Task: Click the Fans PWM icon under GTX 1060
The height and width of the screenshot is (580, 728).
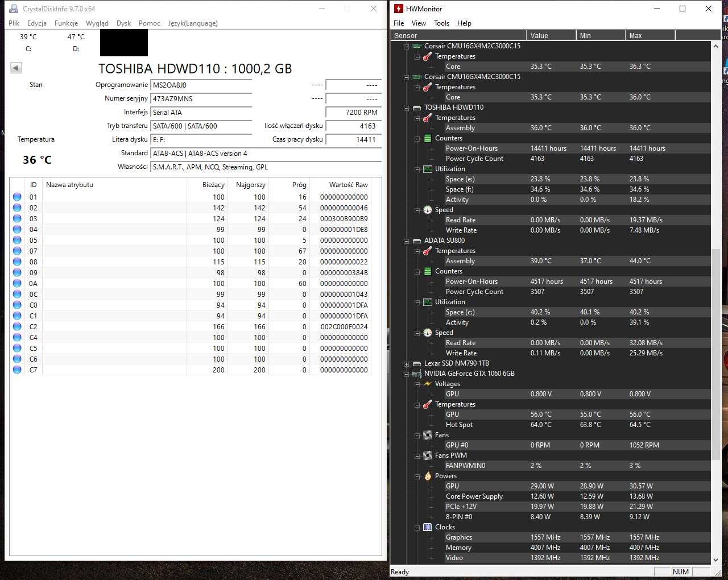Action: coord(427,455)
